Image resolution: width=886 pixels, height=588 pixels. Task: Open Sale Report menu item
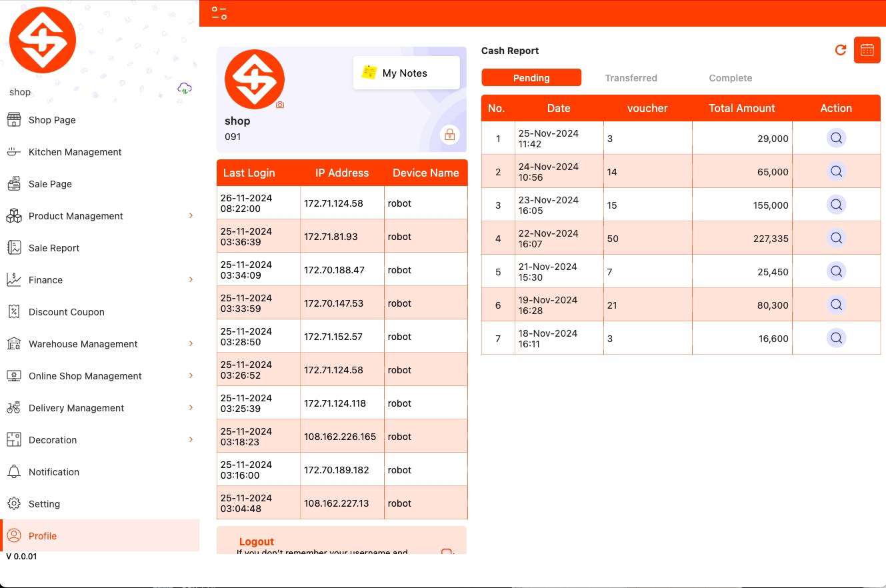click(x=100, y=248)
